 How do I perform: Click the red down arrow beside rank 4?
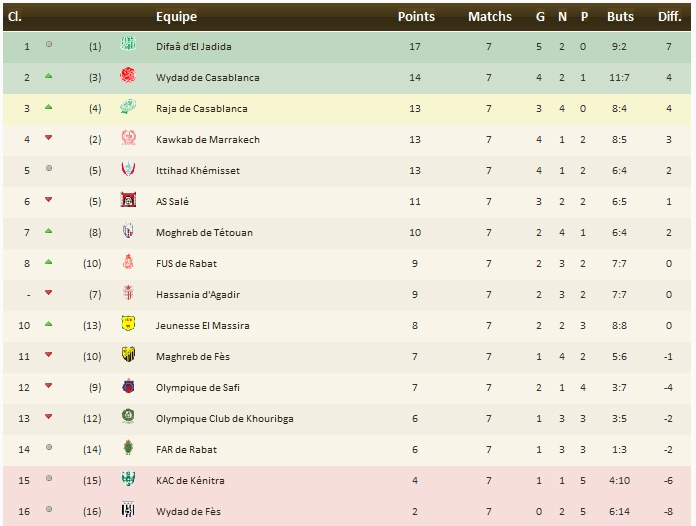pyautogui.click(x=48, y=138)
